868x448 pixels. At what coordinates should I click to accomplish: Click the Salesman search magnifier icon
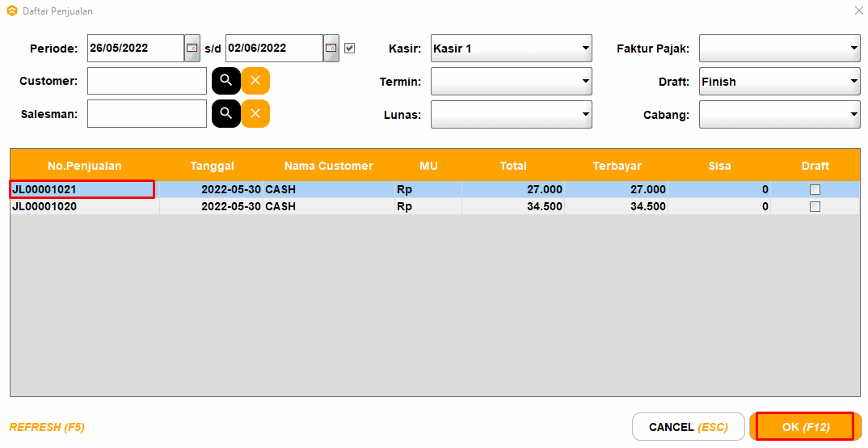[225, 113]
